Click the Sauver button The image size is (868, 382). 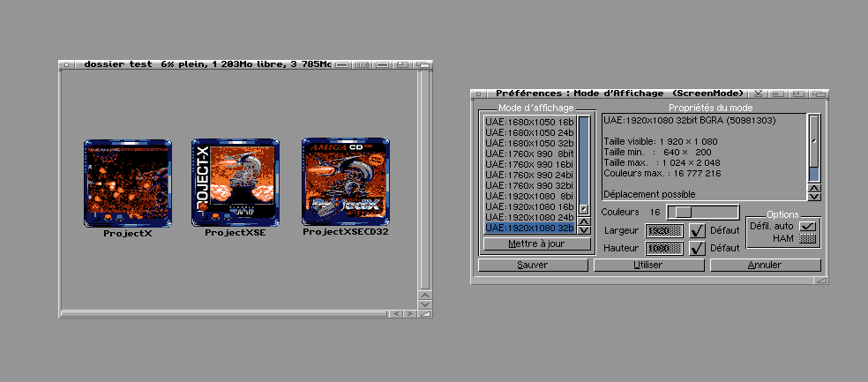(533, 266)
